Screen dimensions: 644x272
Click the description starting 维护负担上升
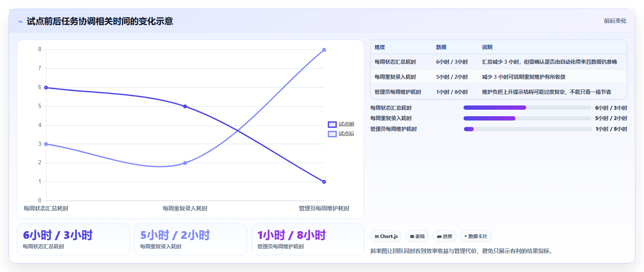[547, 92]
